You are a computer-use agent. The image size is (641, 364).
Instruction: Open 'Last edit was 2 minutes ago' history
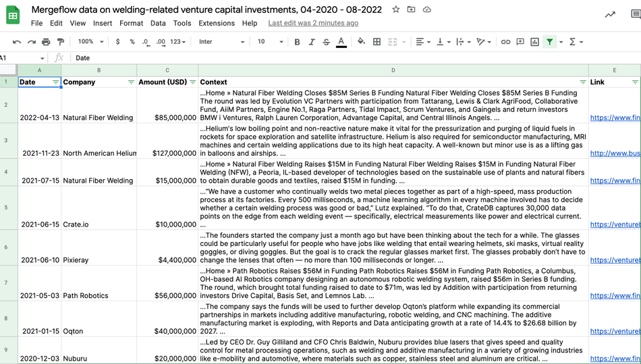[x=313, y=24]
